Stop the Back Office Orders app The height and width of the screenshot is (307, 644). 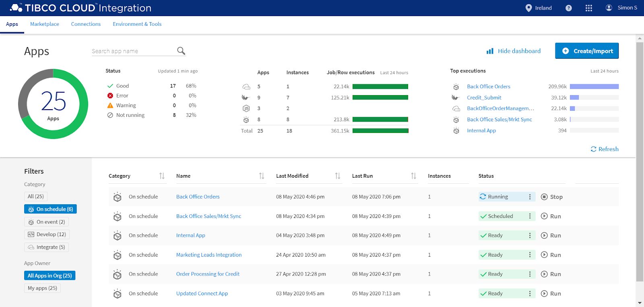551,197
